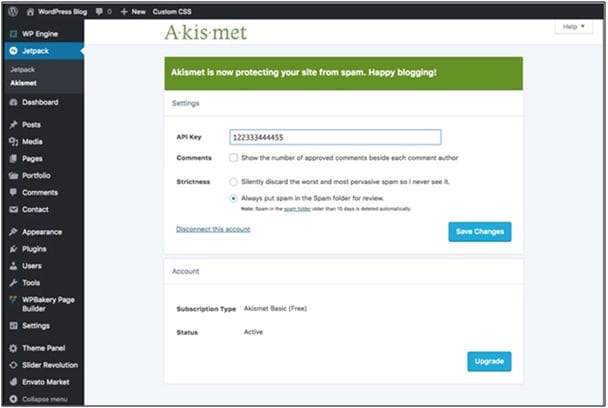Click into the API Key field
The image size is (608, 408).
[335, 137]
